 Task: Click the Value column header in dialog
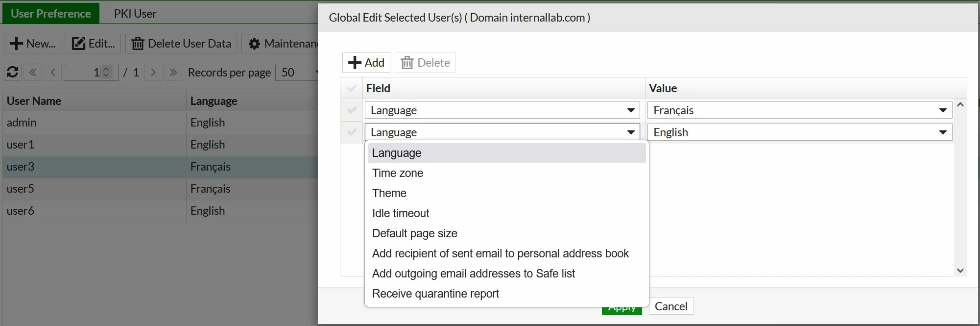coord(806,88)
